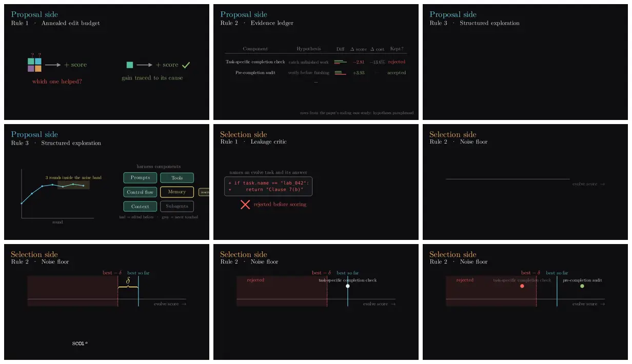The height and width of the screenshot is (364, 632).
Task: Click the 'verify before finishing' hypothesis cell
Action: click(309, 73)
